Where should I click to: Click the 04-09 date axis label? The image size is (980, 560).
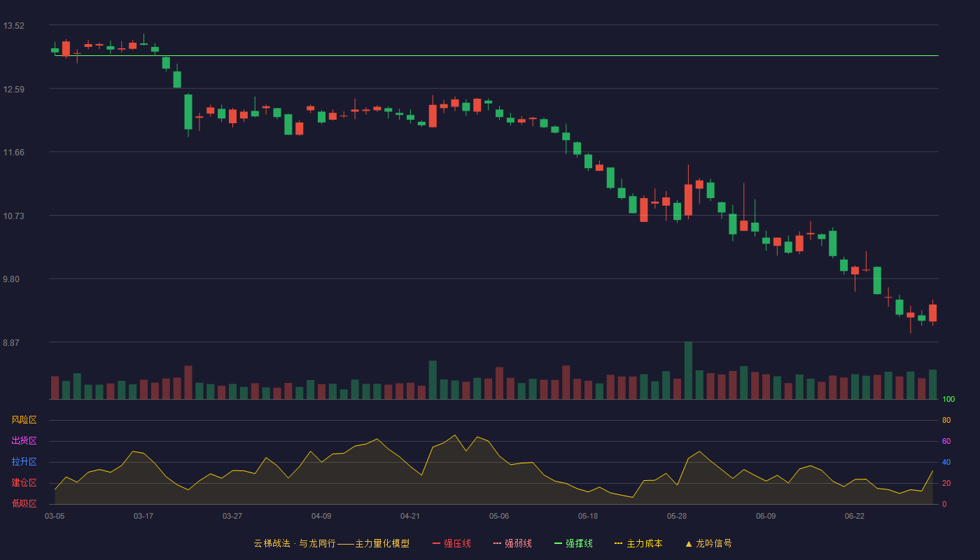click(321, 516)
